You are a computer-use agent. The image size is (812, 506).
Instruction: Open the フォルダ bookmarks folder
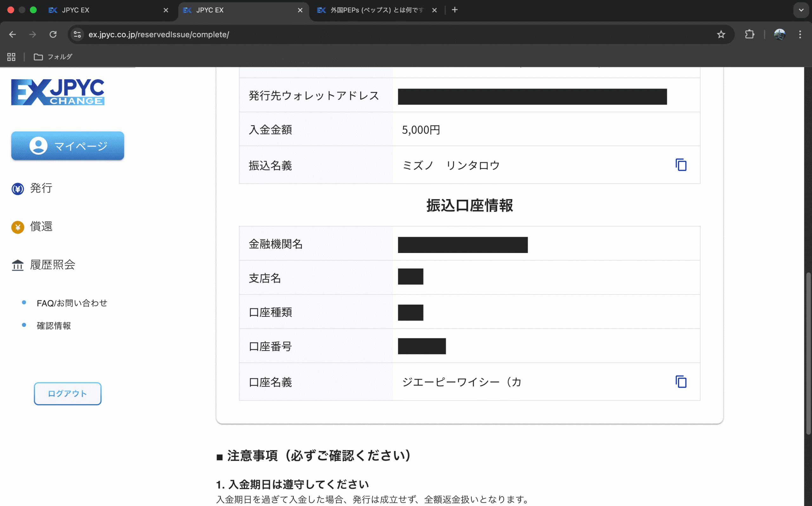53,57
